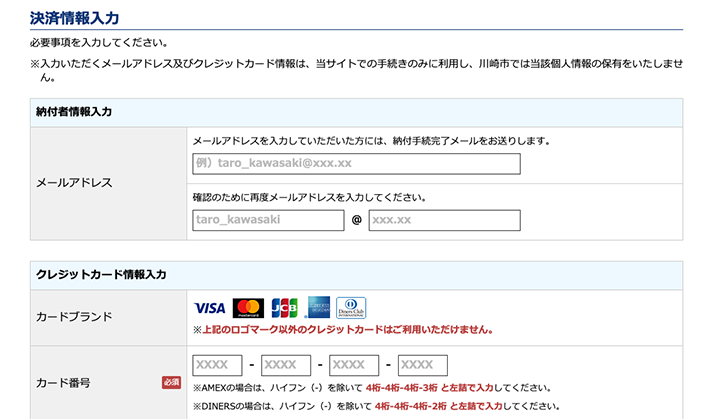
Task: Click the Diners Club logo
Action: tap(351, 308)
